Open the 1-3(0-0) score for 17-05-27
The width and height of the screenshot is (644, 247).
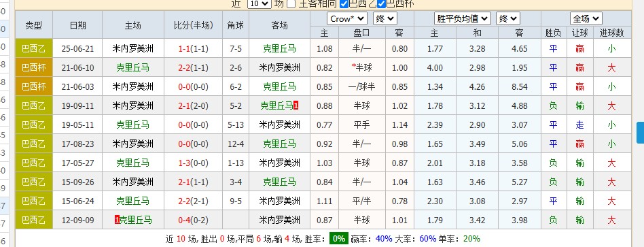[194, 163]
